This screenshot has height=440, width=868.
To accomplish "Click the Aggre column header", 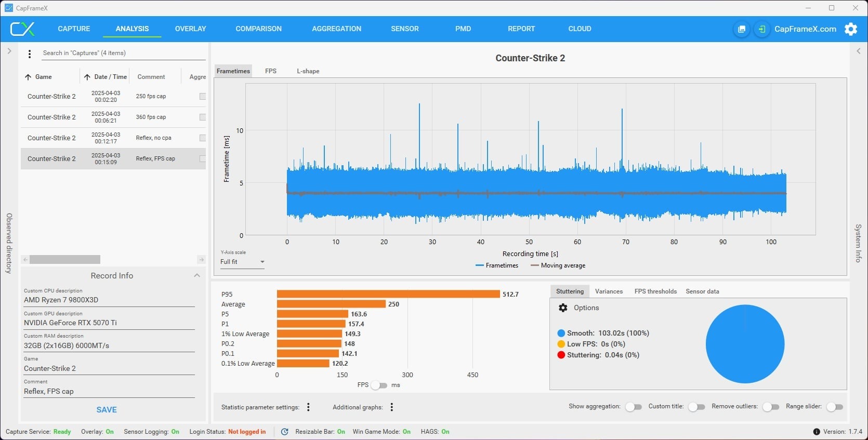I will click(198, 77).
